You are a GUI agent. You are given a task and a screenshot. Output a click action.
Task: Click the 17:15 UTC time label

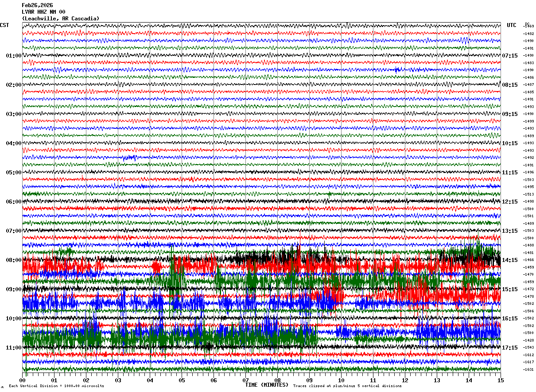tap(510, 348)
